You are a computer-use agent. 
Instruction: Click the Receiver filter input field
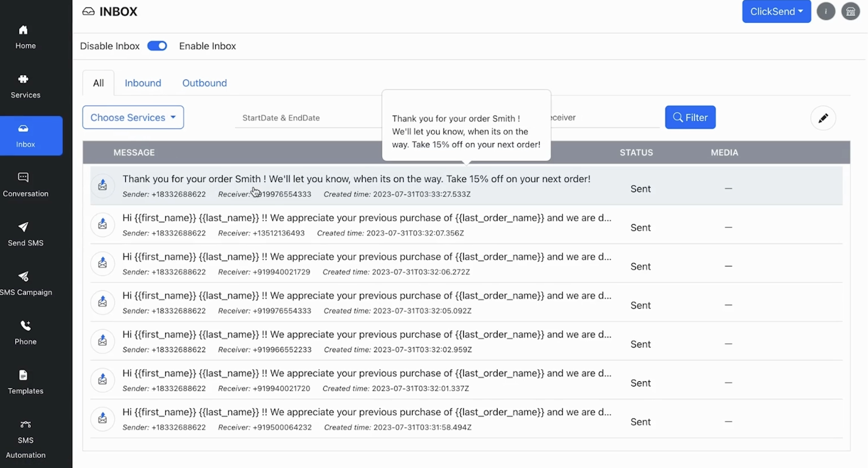point(605,118)
